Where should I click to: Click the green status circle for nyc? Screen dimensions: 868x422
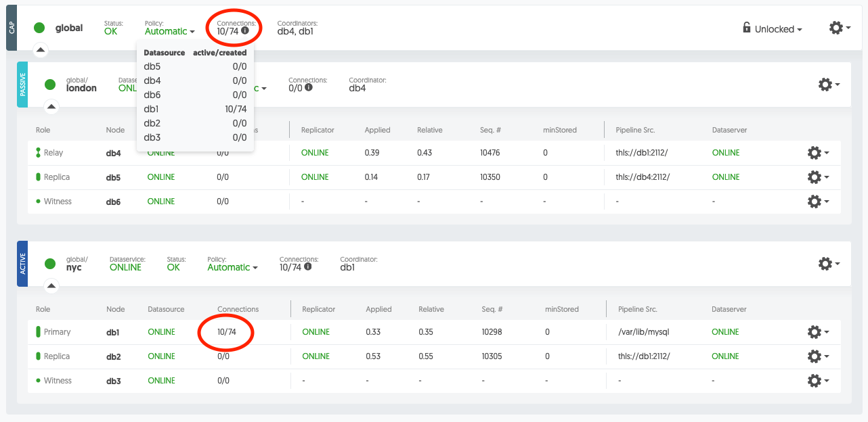point(49,264)
